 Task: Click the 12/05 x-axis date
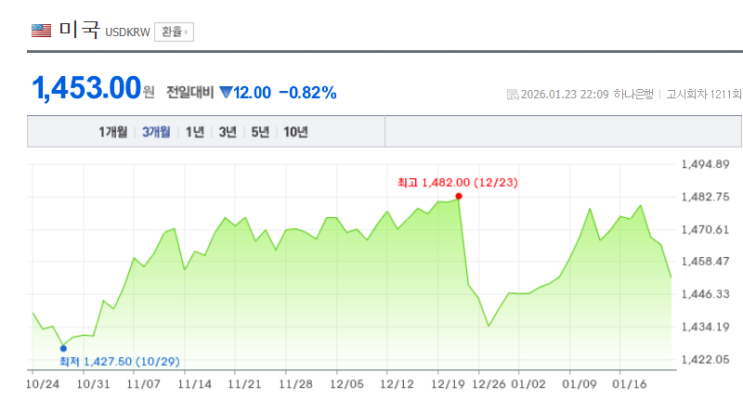click(347, 384)
